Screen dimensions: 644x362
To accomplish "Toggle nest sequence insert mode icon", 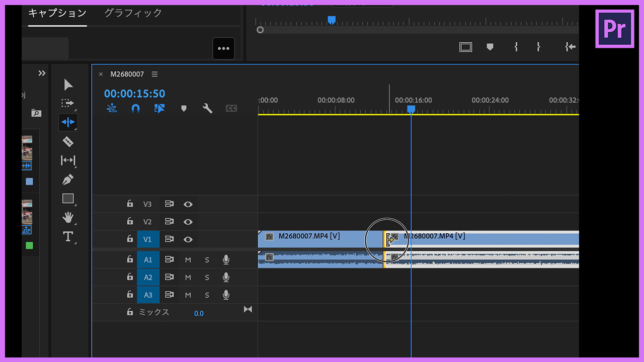I will point(112,108).
